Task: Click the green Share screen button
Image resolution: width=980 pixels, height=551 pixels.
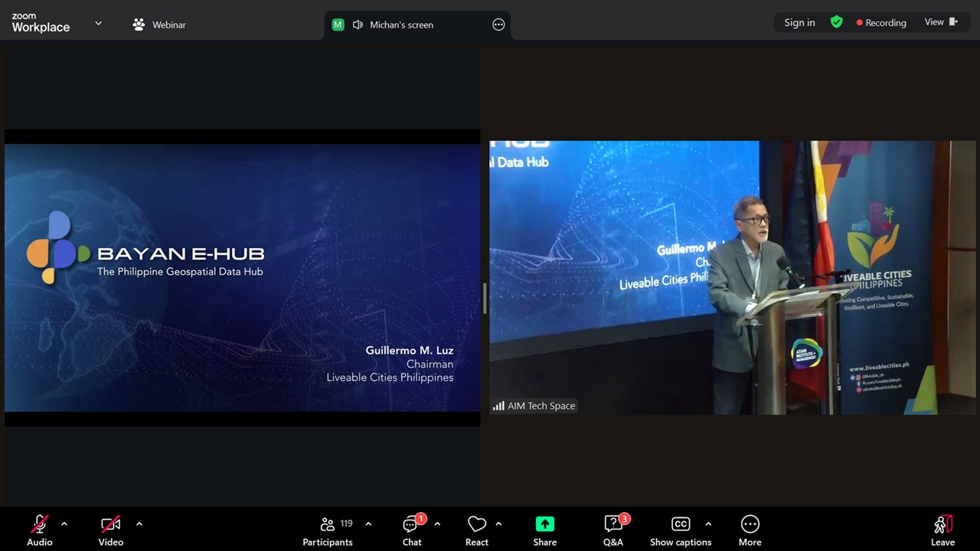Action: point(544,530)
